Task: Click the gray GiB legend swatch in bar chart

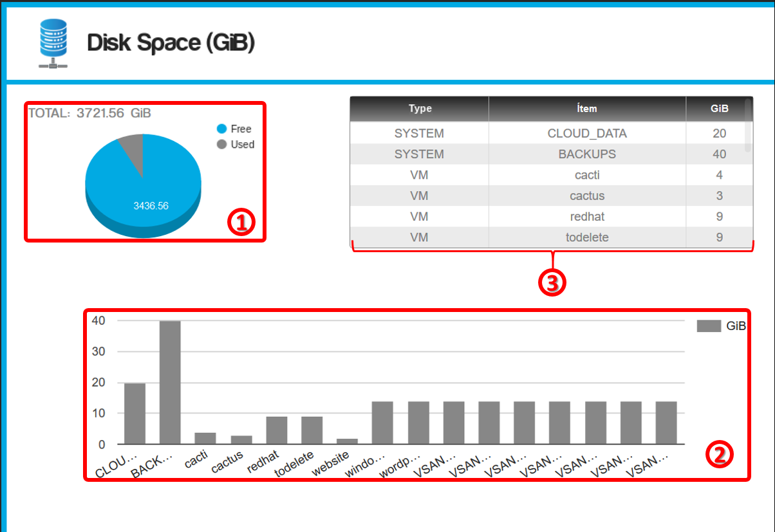Action: [x=709, y=326]
